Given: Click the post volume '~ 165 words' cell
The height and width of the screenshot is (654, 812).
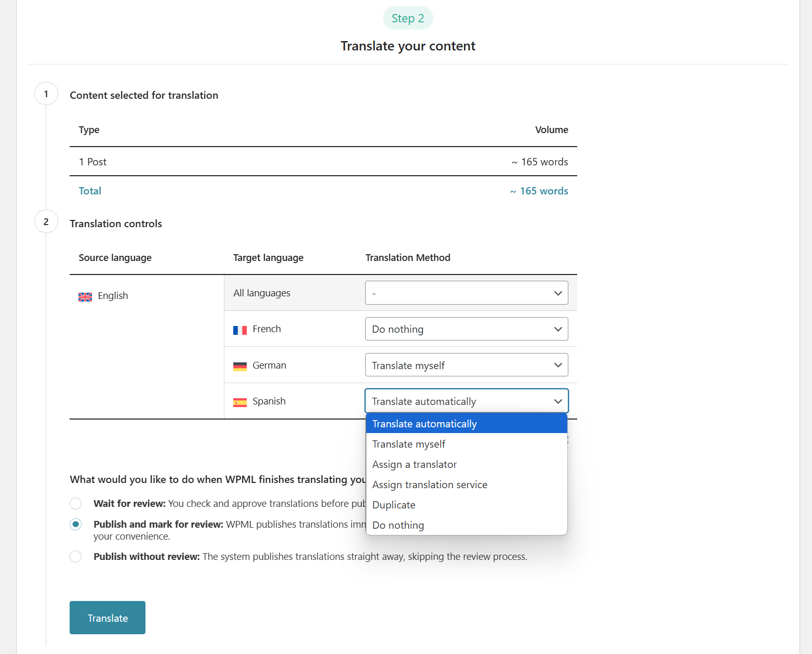Looking at the screenshot, I should pyautogui.click(x=540, y=162).
